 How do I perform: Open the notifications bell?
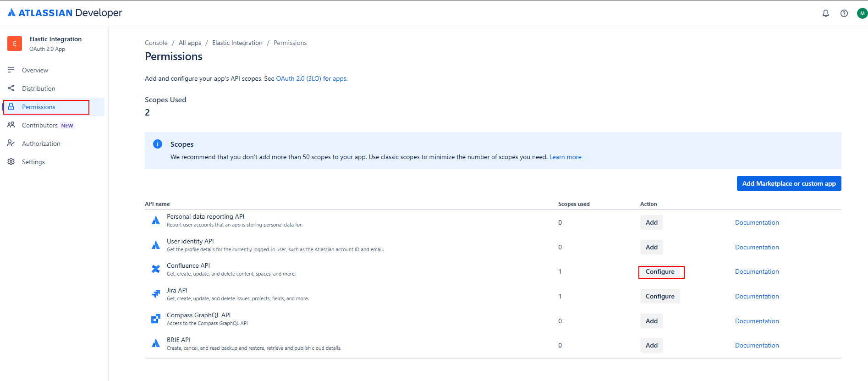pyautogui.click(x=826, y=13)
